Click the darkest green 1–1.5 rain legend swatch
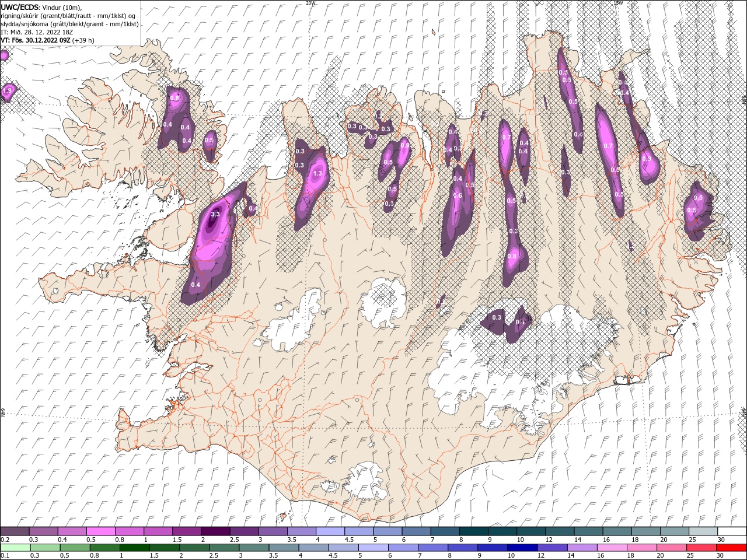The width and height of the screenshot is (747, 560). [x=134, y=548]
